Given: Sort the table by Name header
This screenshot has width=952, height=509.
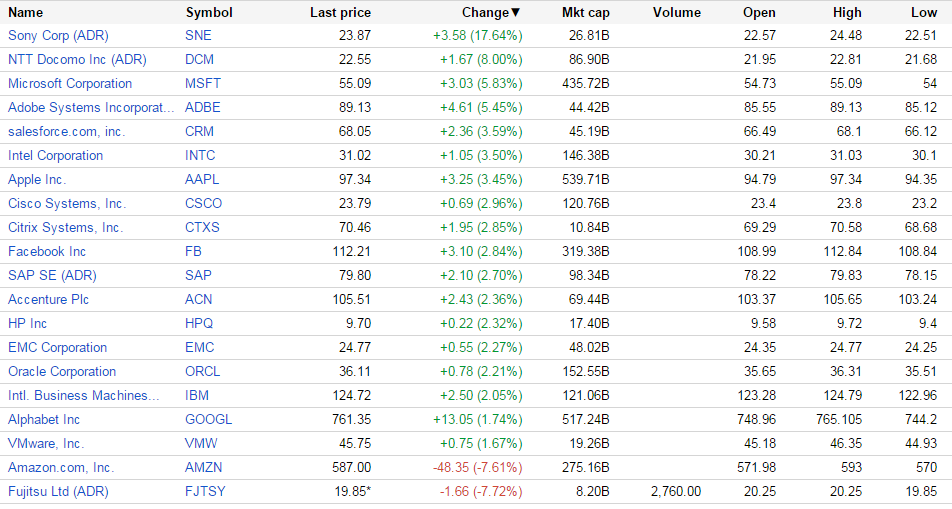Looking at the screenshot, I should tap(26, 13).
